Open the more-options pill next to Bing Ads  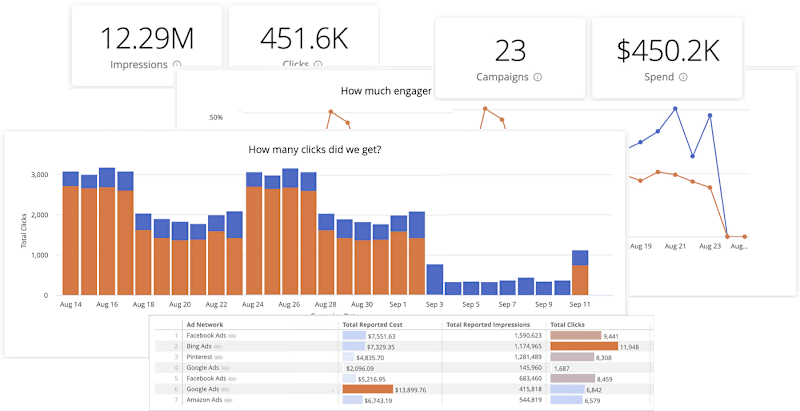[x=218, y=347]
